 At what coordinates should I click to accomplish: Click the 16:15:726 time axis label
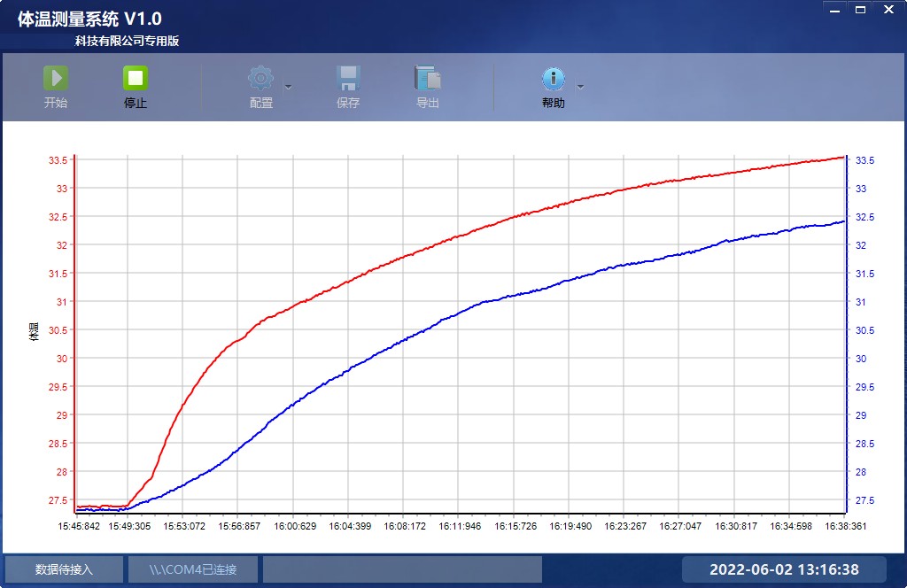(516, 526)
